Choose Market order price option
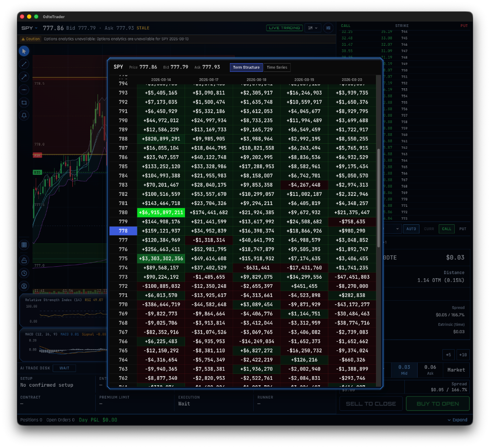The height and width of the screenshot is (448, 490). (x=456, y=370)
